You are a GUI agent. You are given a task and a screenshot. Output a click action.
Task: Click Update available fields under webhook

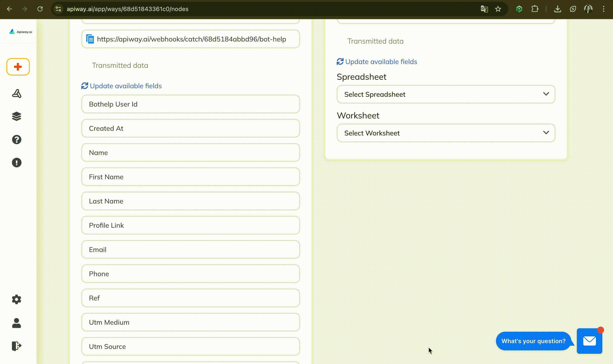(122, 86)
